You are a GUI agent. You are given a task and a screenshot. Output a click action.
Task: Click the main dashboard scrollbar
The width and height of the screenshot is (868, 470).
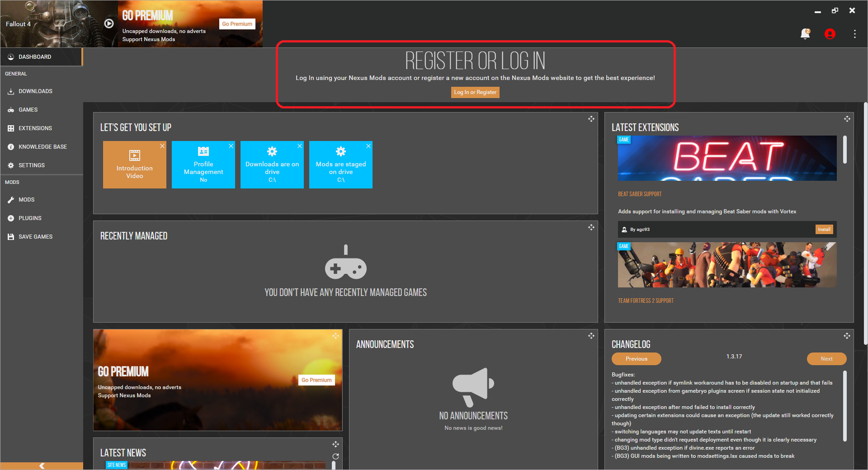coord(865,224)
